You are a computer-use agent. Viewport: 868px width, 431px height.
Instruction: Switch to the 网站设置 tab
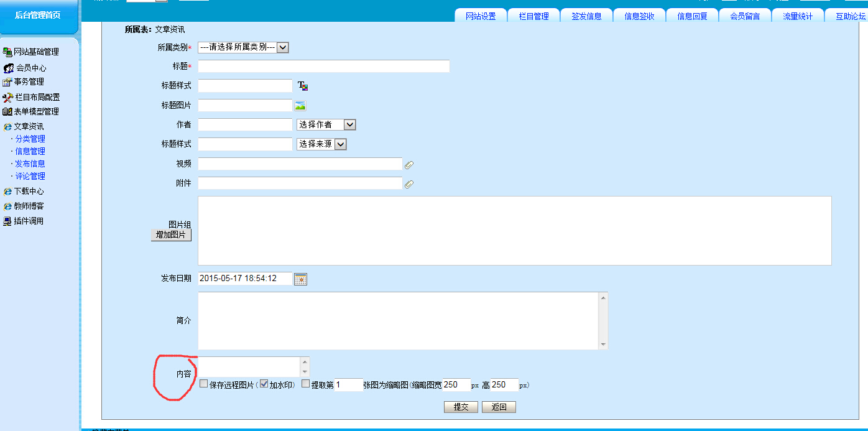click(x=481, y=16)
